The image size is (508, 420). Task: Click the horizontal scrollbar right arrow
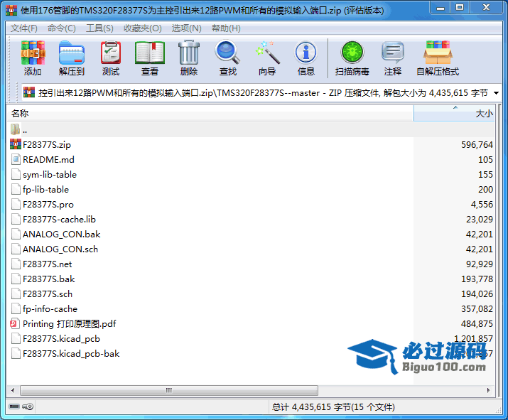(488, 390)
